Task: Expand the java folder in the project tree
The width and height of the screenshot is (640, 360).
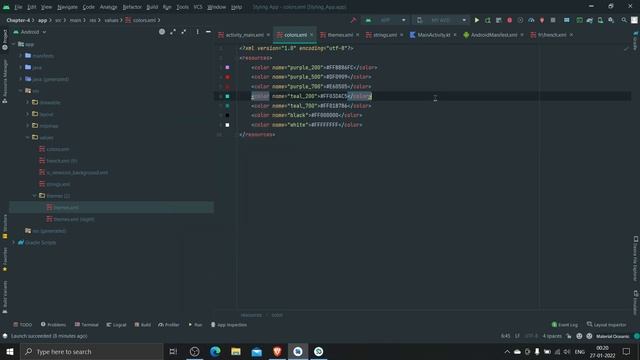Action: pyautogui.click(x=21, y=67)
